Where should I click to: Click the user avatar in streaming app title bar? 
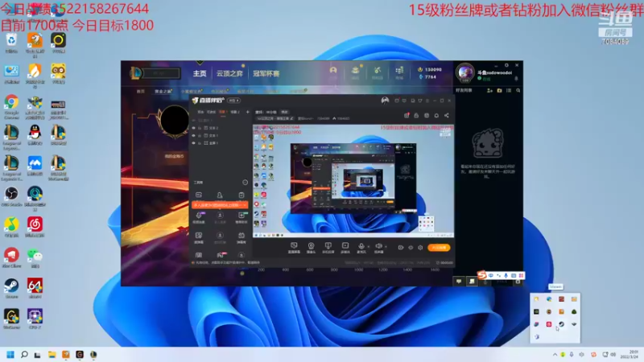(x=385, y=101)
